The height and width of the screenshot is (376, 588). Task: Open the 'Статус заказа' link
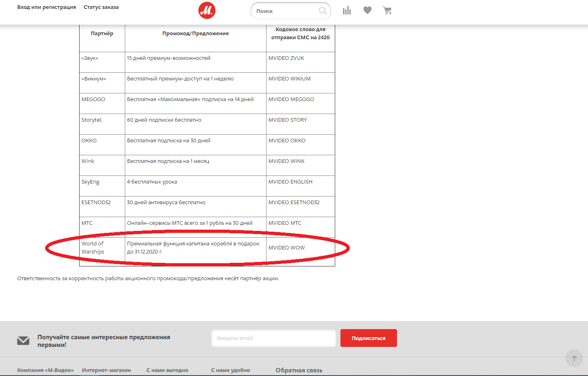tap(101, 7)
